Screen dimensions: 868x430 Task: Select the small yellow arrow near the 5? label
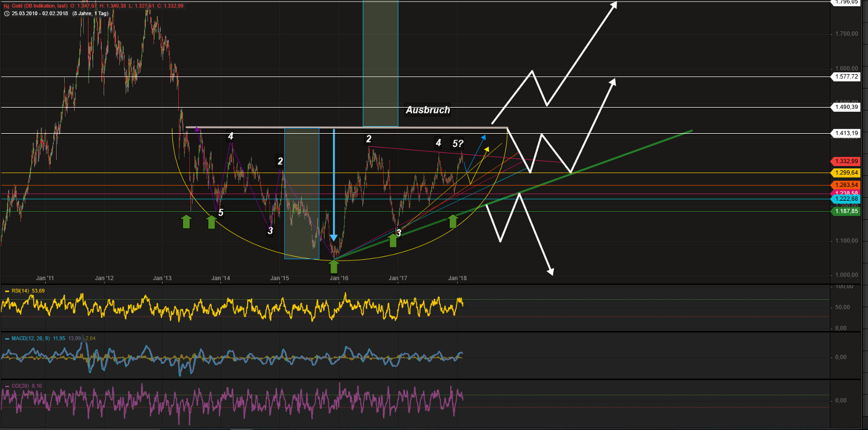click(x=487, y=149)
